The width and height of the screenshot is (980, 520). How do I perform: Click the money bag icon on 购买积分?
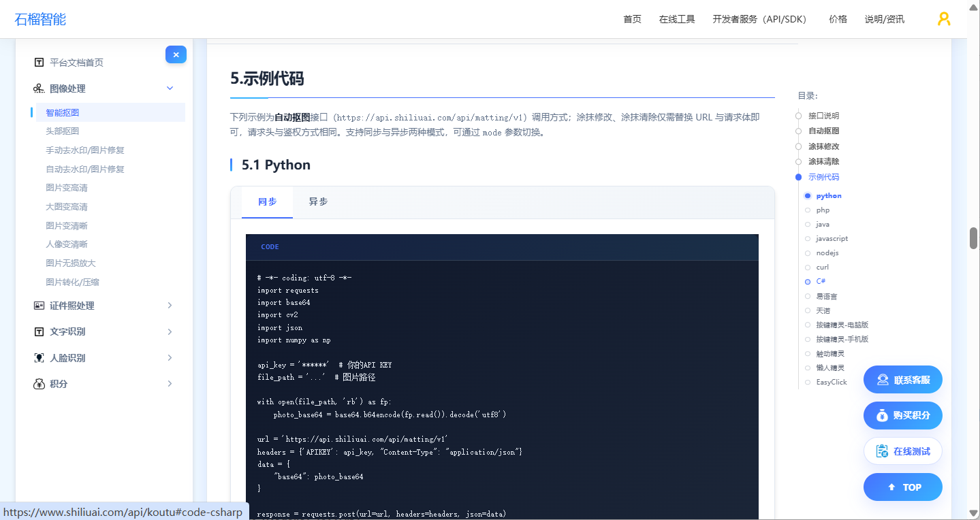tap(882, 415)
